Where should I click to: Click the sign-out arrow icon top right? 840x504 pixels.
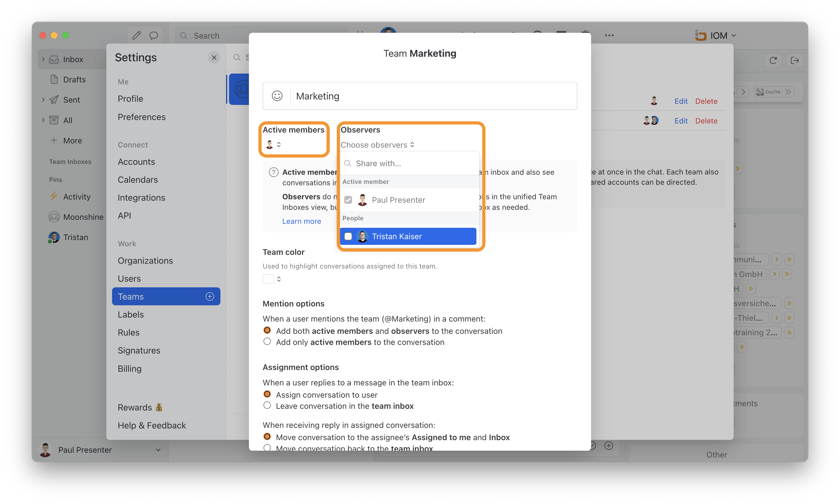(795, 60)
